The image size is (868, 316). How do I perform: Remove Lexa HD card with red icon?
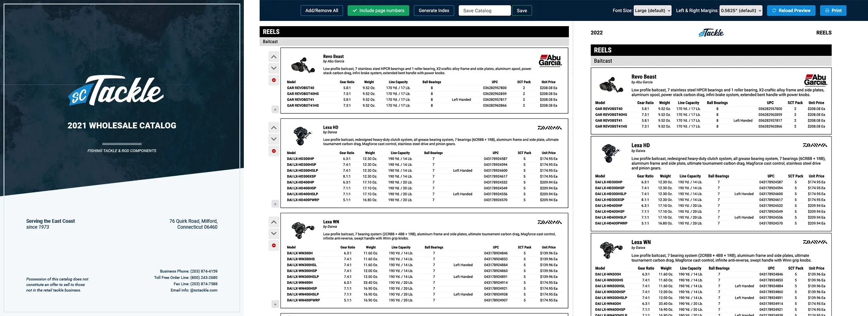(274, 151)
